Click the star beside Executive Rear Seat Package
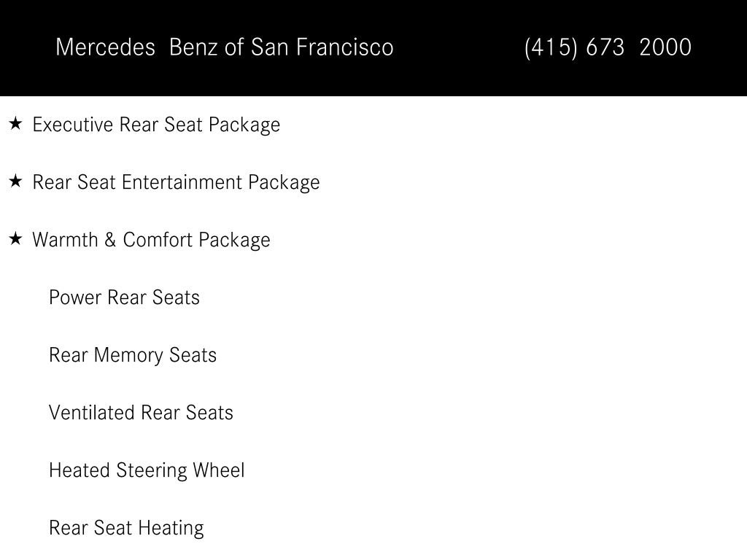 pyautogui.click(x=16, y=124)
